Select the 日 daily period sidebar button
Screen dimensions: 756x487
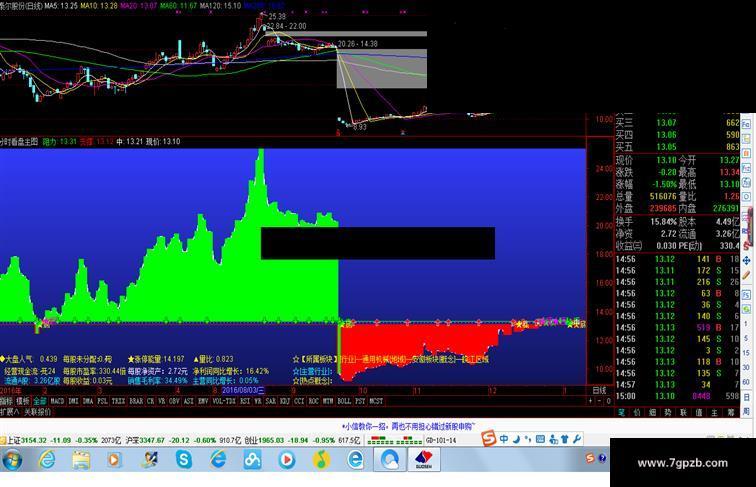[746, 397]
